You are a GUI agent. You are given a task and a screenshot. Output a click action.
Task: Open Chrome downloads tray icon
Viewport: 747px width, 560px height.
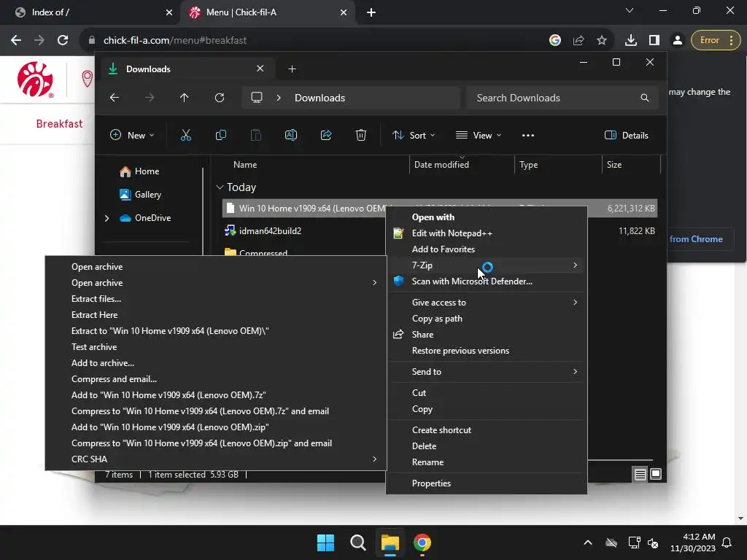click(631, 40)
